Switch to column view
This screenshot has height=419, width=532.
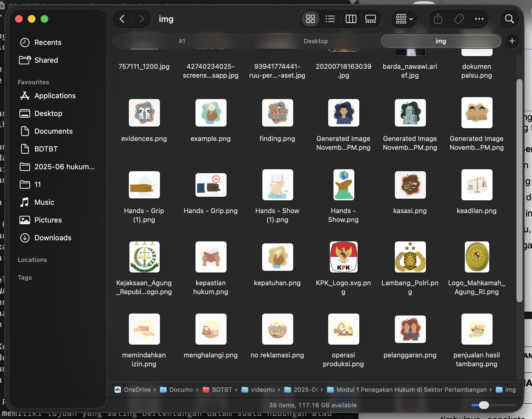coord(351,19)
